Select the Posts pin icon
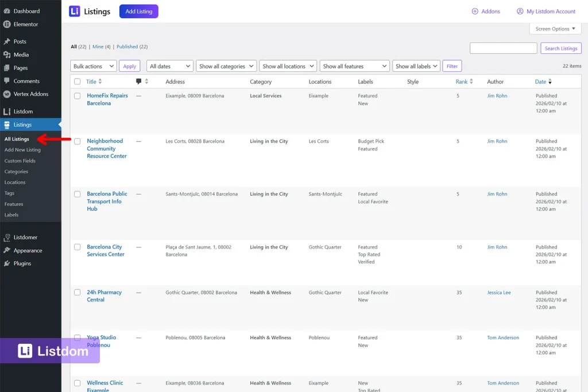 tap(7, 41)
